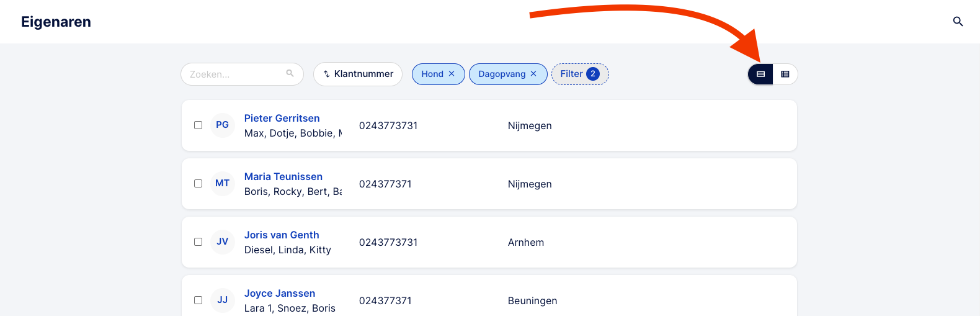The height and width of the screenshot is (316, 980).
Task: Switch to card list view icon
Action: [x=760, y=74]
